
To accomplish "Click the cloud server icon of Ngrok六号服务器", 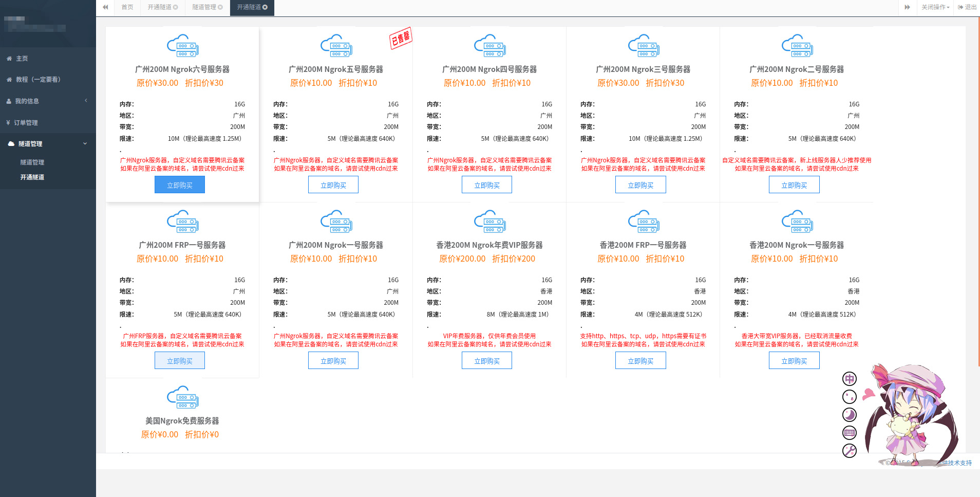I will tap(183, 46).
